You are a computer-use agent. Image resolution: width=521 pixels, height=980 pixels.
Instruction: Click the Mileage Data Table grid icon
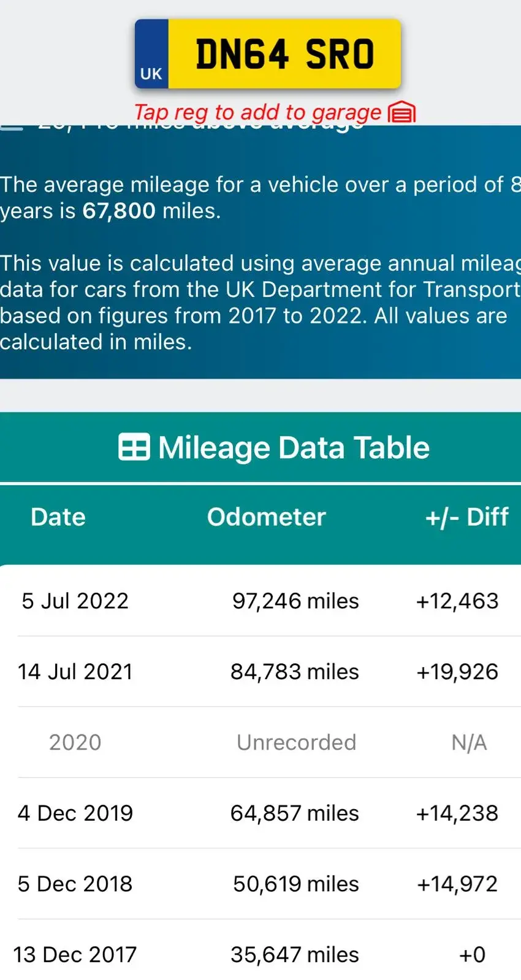(x=134, y=447)
